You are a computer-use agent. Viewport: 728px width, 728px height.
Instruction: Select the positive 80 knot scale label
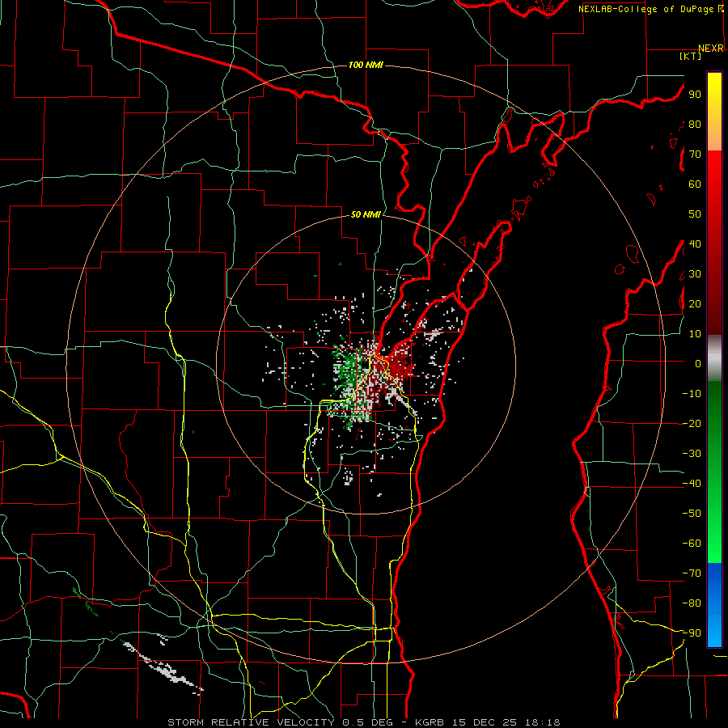[695, 124]
